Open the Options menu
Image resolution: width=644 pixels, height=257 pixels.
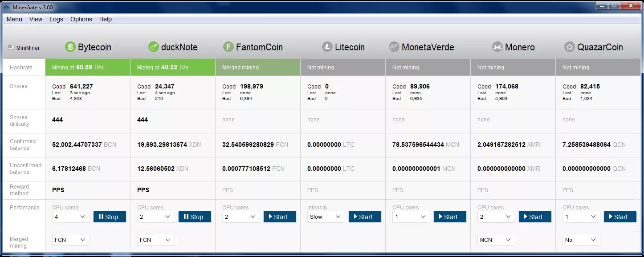81,19
